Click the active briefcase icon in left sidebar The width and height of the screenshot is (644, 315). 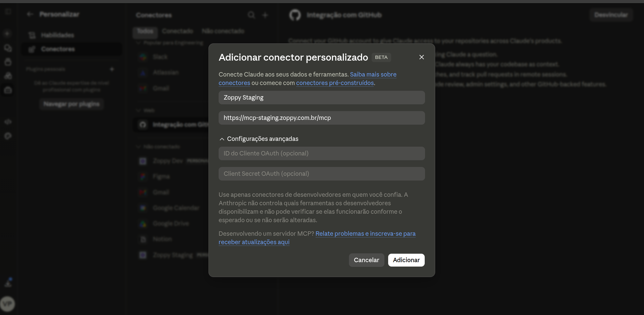pyautogui.click(x=8, y=90)
